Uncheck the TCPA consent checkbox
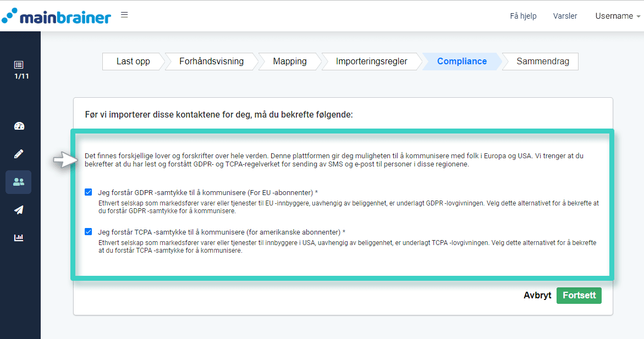Image resolution: width=644 pixels, height=339 pixels. (89, 231)
